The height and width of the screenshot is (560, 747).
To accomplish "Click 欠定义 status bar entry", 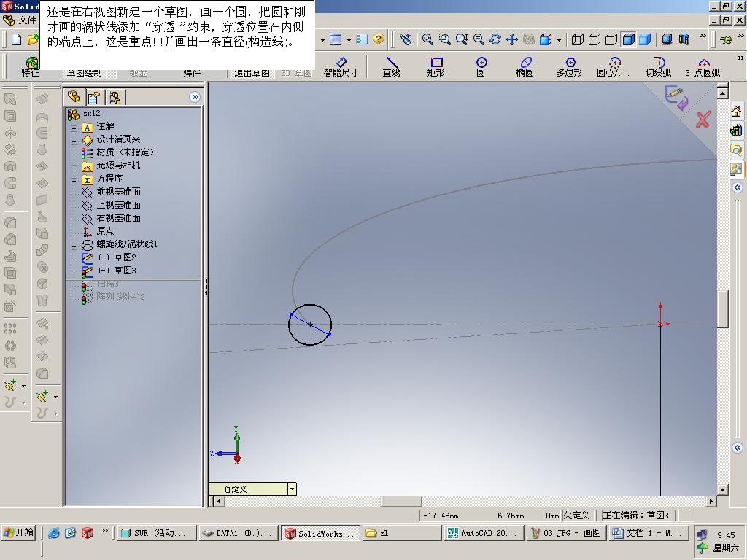I will 576,516.
